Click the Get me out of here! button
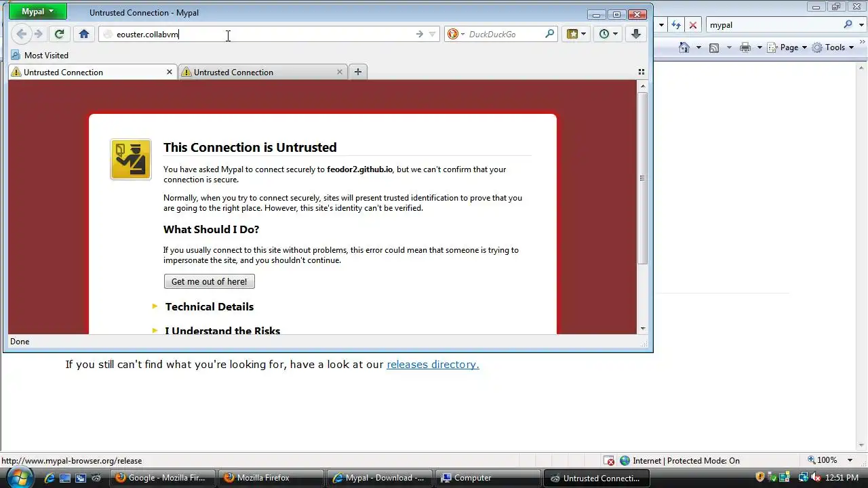Viewport: 868px width, 488px height. pyautogui.click(x=209, y=281)
